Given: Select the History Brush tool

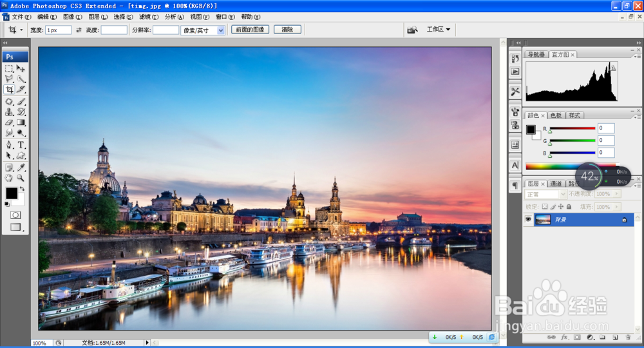Looking at the screenshot, I should (x=21, y=111).
